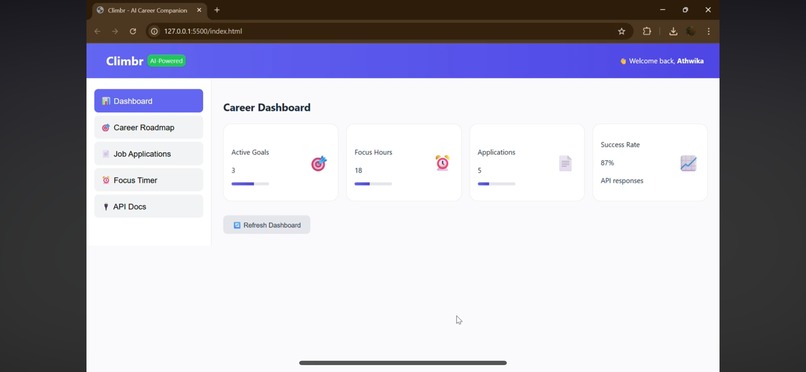Screen dimensions: 806x372
Task: Click the API Docs icon in sidebar
Action: pyautogui.click(x=106, y=207)
